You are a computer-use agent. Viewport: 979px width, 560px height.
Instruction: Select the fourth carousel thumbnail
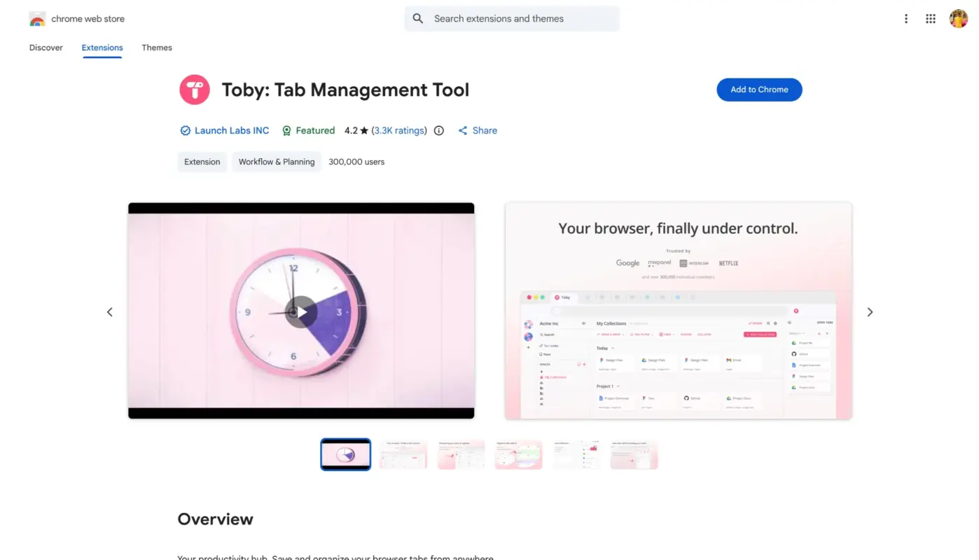click(x=519, y=454)
